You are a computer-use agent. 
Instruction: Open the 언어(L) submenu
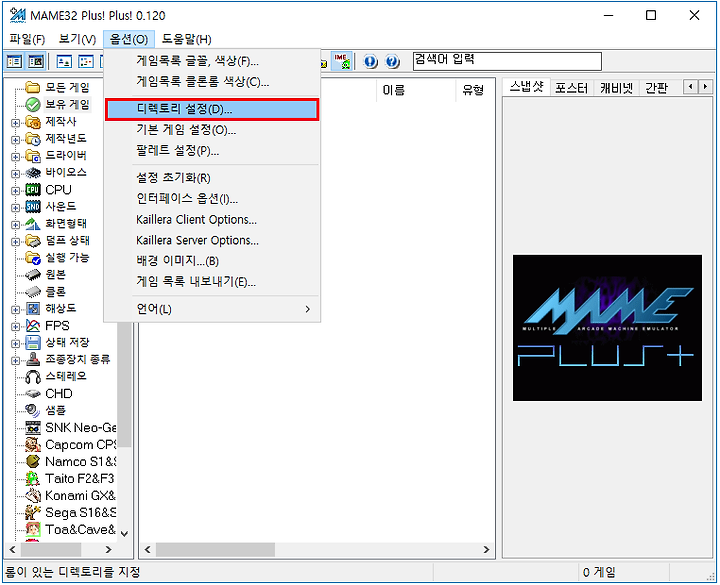[x=212, y=309]
